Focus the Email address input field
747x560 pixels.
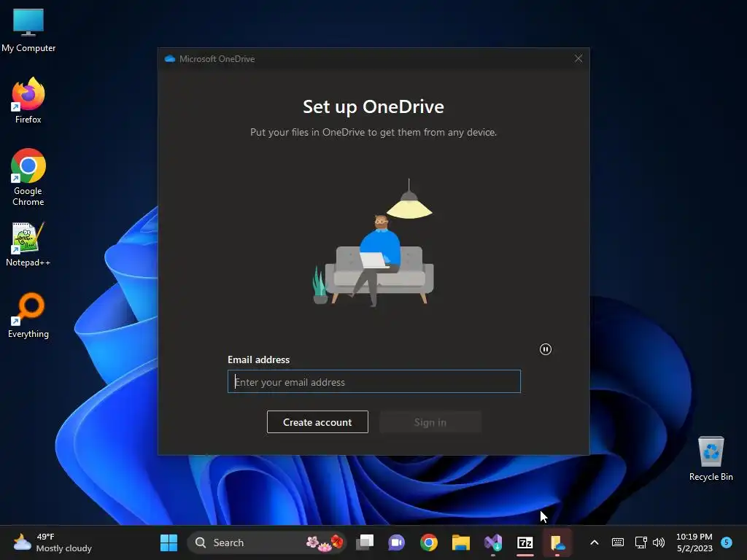click(x=374, y=381)
